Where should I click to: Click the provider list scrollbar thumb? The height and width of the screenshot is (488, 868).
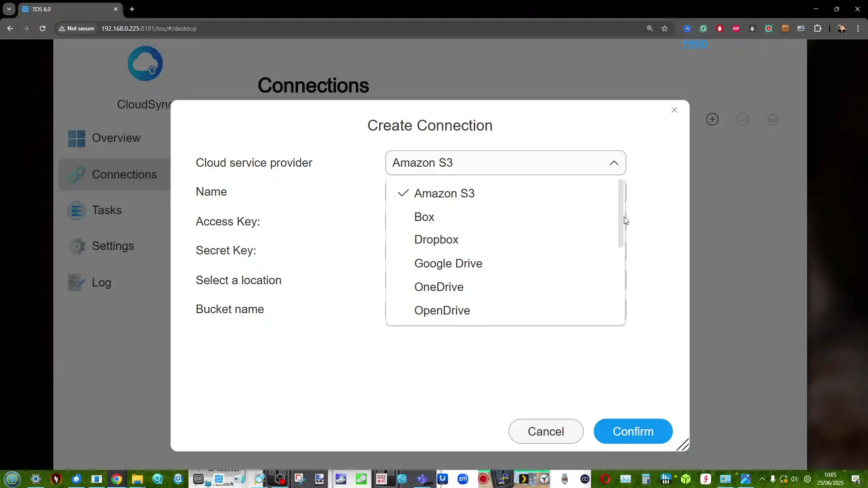pyautogui.click(x=621, y=213)
